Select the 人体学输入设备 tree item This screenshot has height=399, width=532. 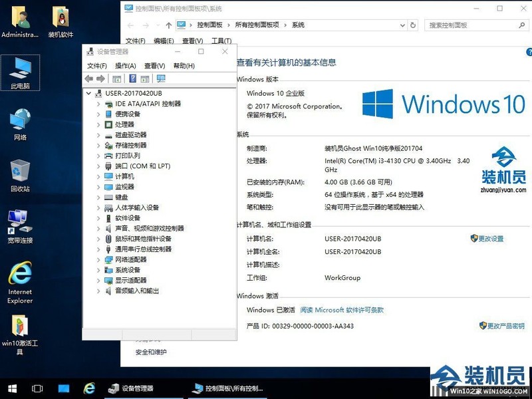[137, 207]
